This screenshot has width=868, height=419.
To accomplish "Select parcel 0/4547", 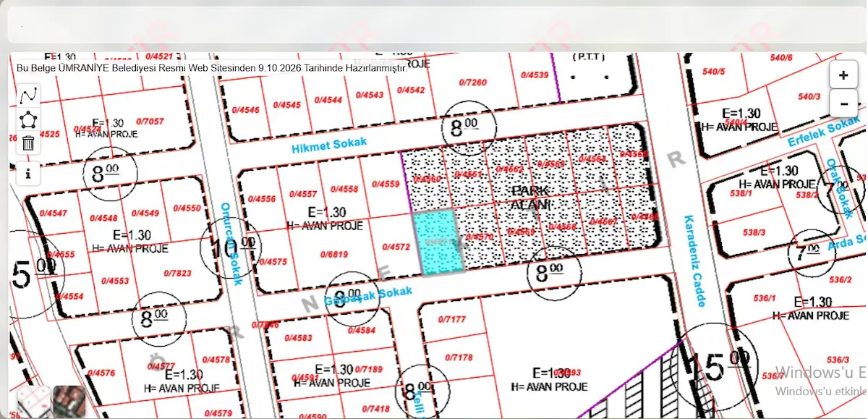I will tap(54, 213).
